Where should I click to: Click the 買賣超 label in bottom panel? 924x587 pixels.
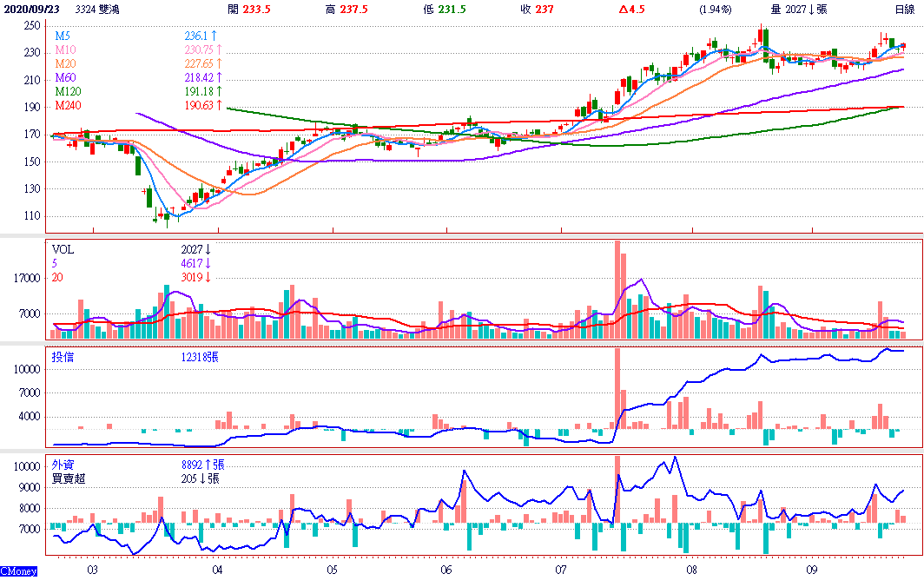pos(69,478)
